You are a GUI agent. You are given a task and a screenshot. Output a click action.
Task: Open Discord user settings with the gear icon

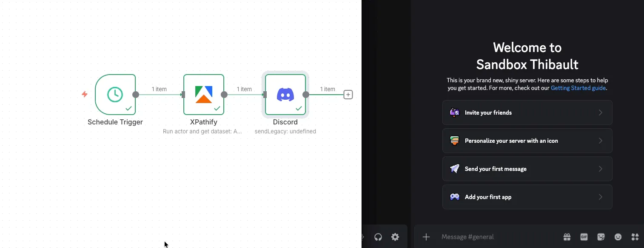(x=395, y=236)
